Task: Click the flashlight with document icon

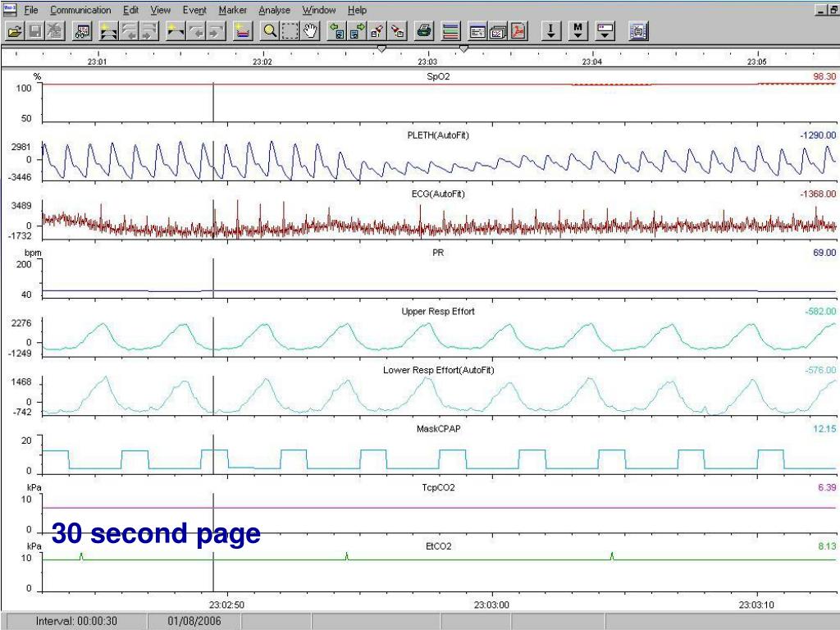Action: 377,31
